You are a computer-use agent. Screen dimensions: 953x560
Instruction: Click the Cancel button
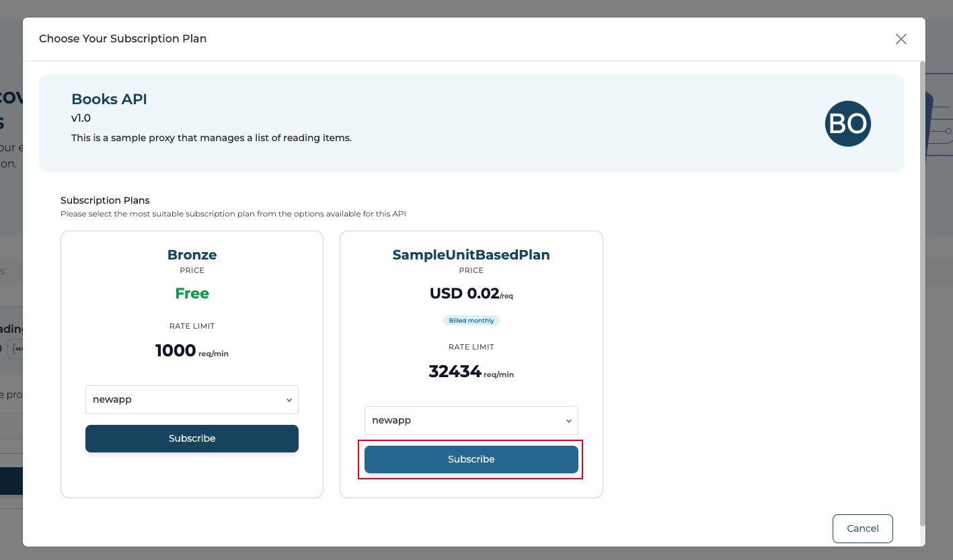(862, 528)
